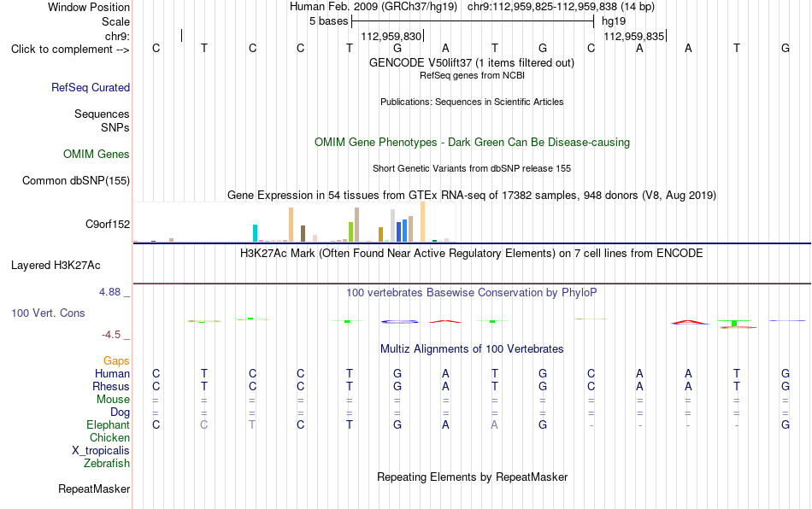Select the Dog species label

(x=121, y=412)
